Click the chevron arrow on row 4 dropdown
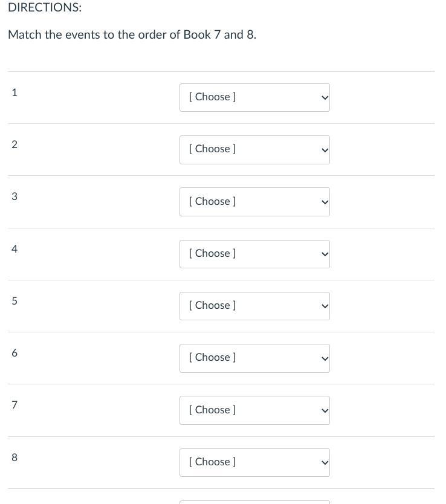This screenshot has width=446, height=504. tap(325, 254)
